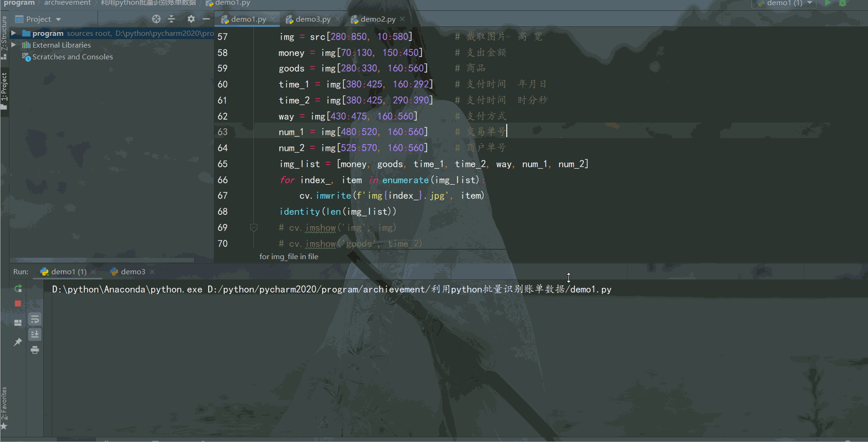868x442 pixels.
Task: Select Scratches and Consoles item
Action: pyautogui.click(x=73, y=57)
